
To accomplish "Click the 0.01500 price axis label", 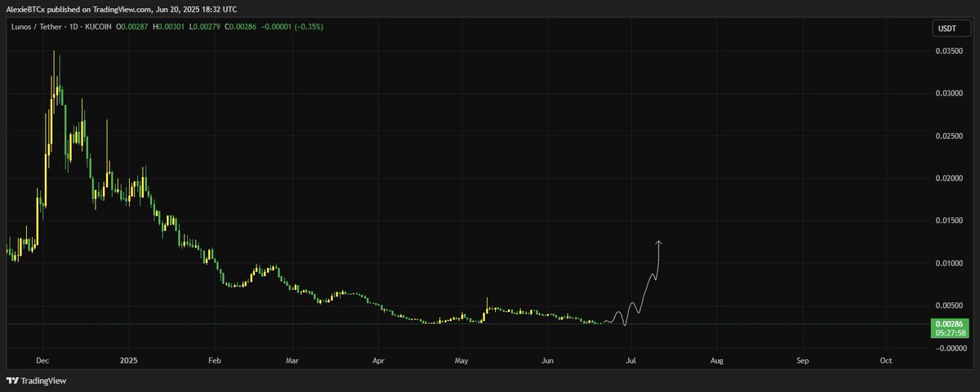I will [948, 220].
